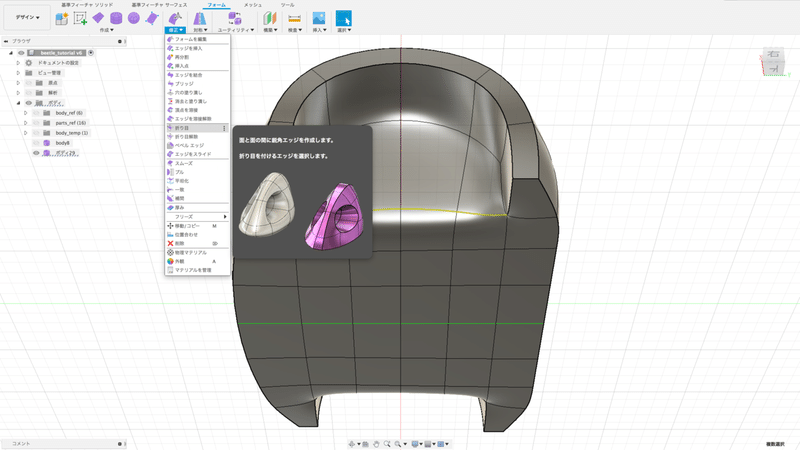Select the Create Sketch tool icon
800x450 pixels.
click(x=81, y=18)
